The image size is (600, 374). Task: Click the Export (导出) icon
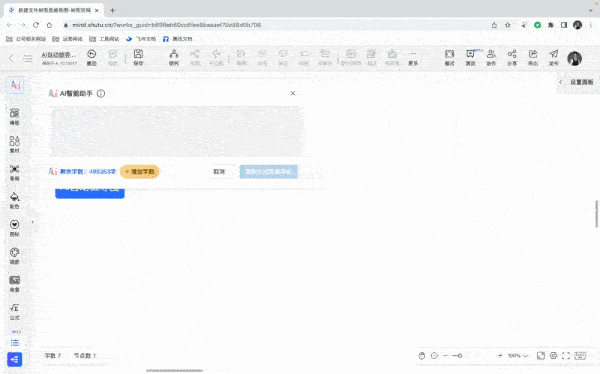[533, 57]
